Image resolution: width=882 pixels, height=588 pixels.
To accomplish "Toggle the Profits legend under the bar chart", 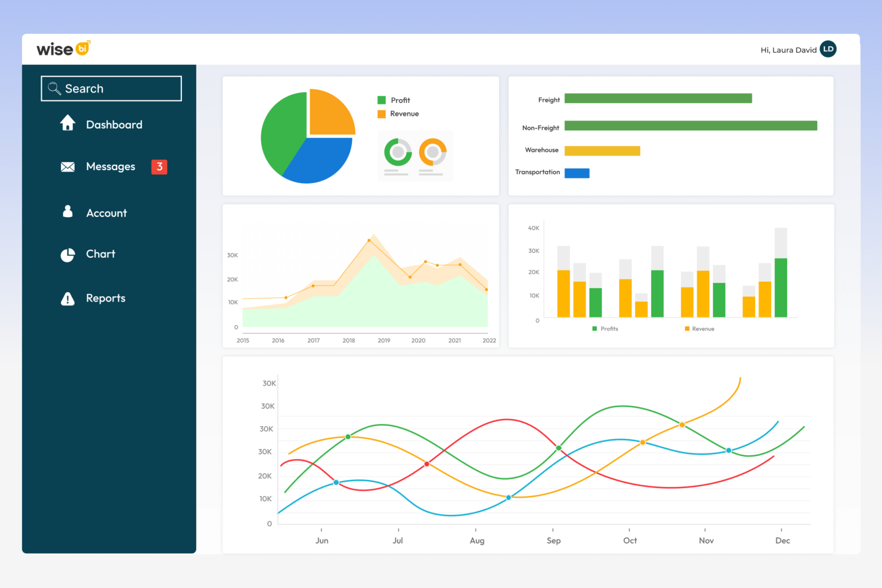I will pyautogui.click(x=605, y=328).
